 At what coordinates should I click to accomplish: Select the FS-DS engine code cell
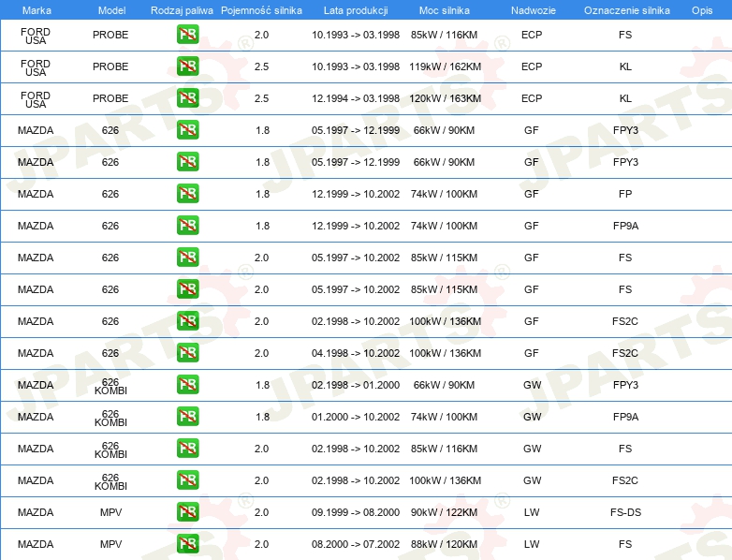click(x=625, y=512)
